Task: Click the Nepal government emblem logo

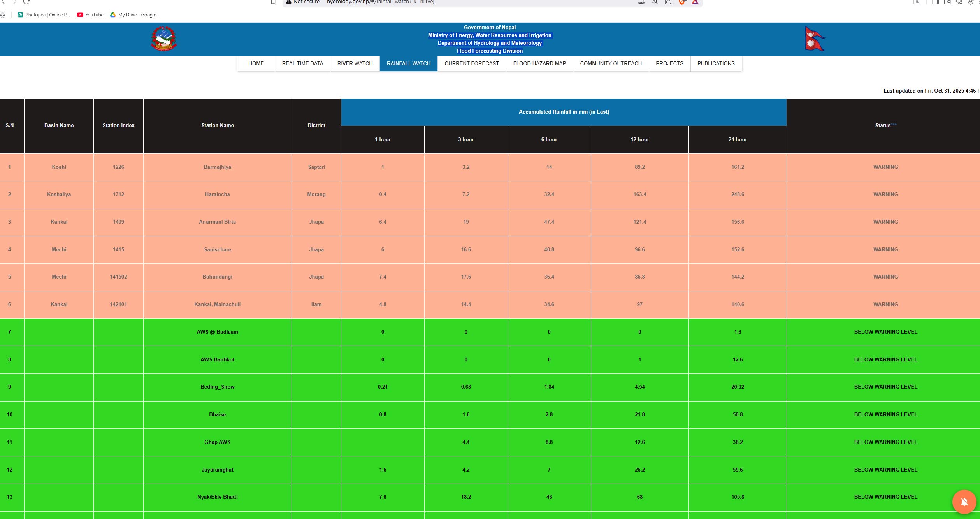Action: point(163,39)
